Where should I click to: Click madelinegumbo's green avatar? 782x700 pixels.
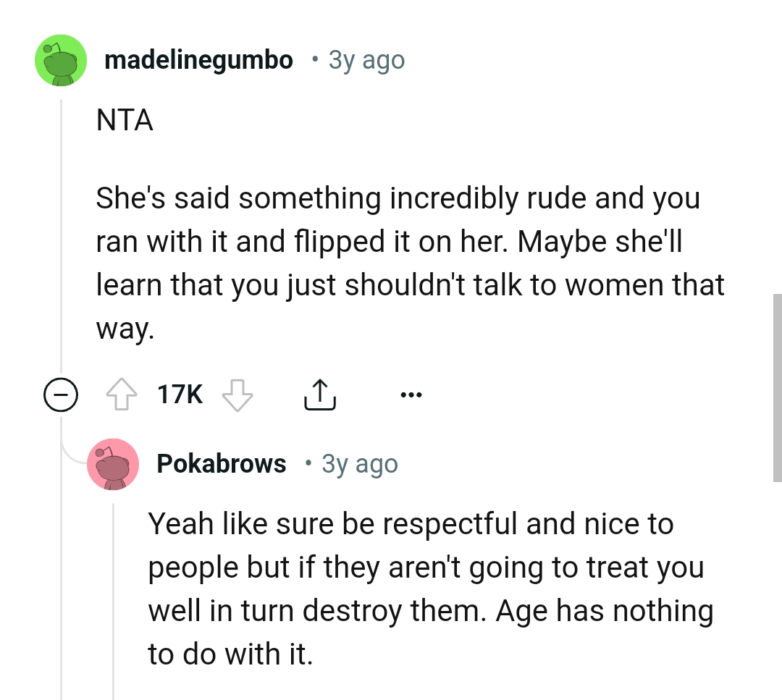pyautogui.click(x=61, y=59)
